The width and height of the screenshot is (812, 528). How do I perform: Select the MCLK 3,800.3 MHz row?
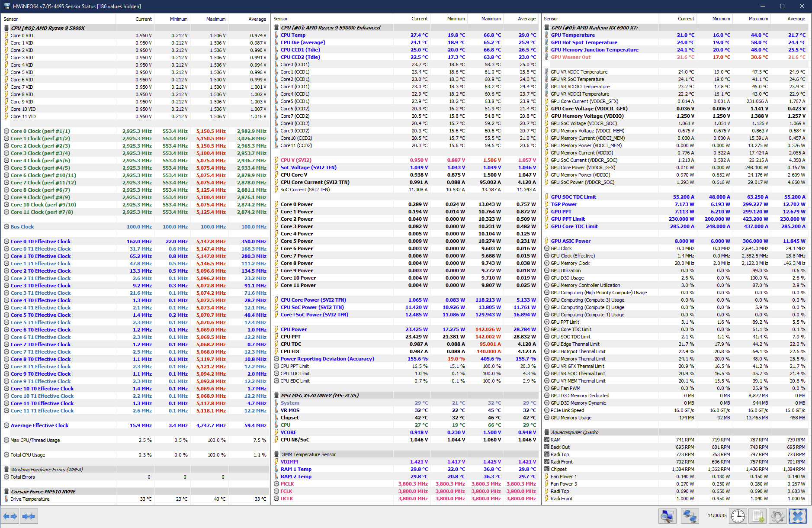(406, 484)
